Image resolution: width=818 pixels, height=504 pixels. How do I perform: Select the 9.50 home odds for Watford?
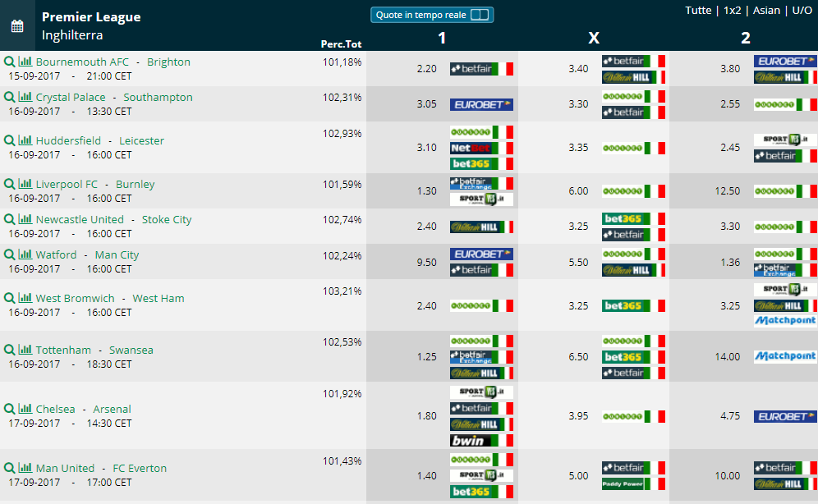click(427, 262)
